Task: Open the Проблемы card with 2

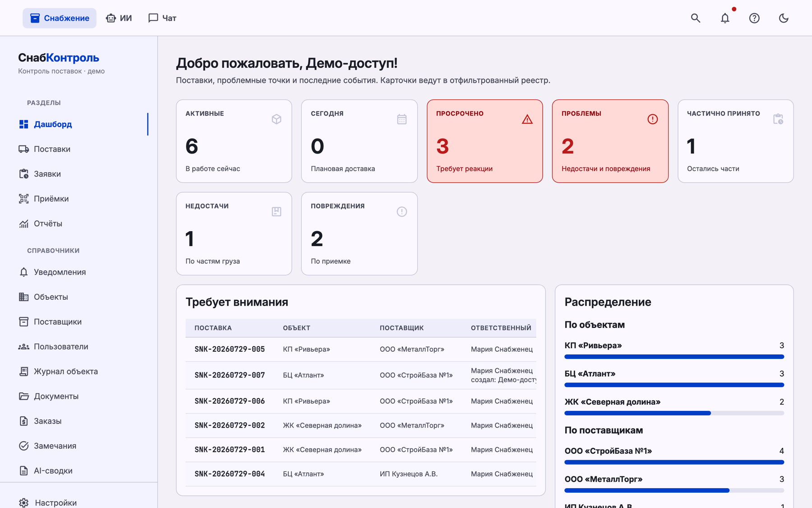Action: 610,141
